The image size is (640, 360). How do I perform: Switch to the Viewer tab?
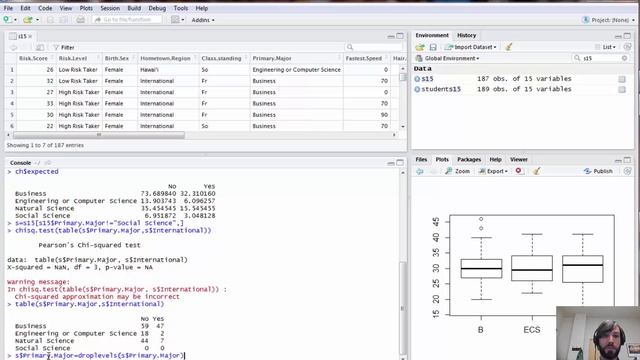click(x=518, y=160)
